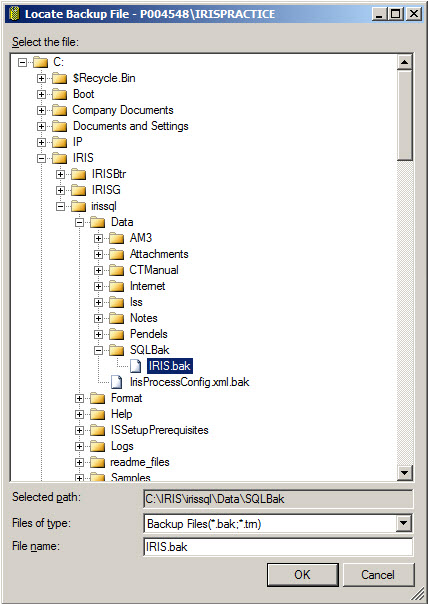This screenshot has width=428, height=604.
Task: Click the ISSetupPrerequisites folder icon
Action: click(x=97, y=430)
